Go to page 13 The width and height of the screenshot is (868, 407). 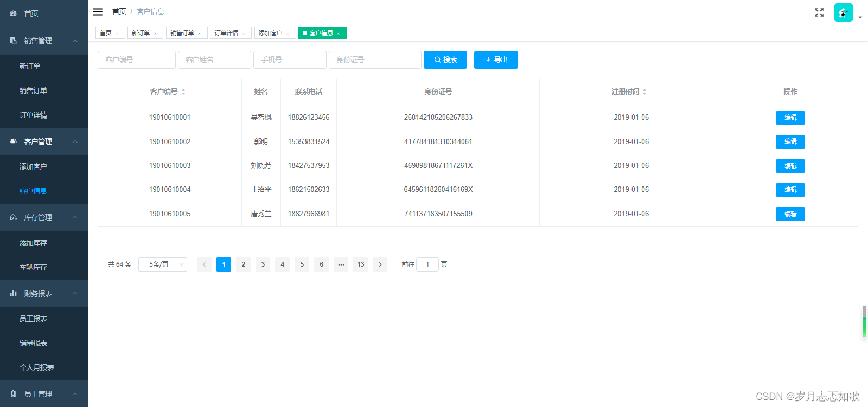coord(361,264)
